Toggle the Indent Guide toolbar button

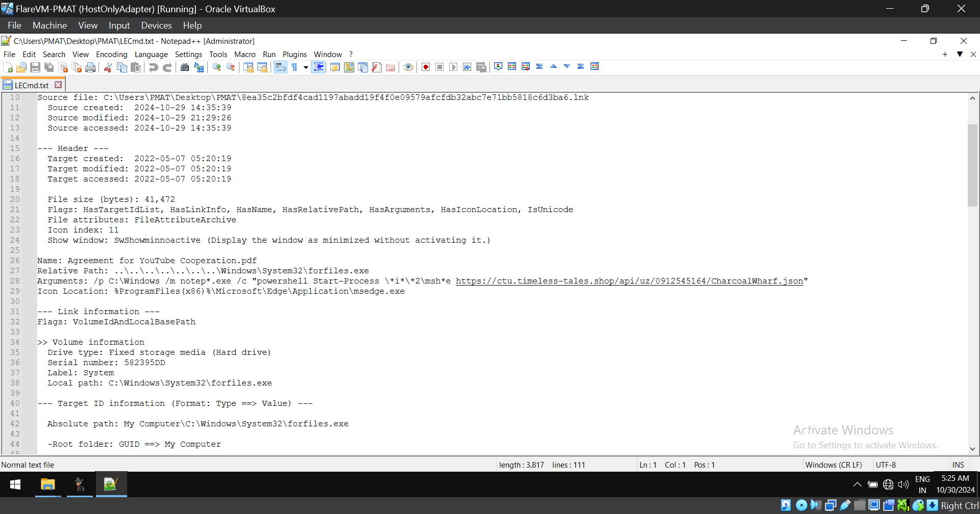pyautogui.click(x=318, y=67)
